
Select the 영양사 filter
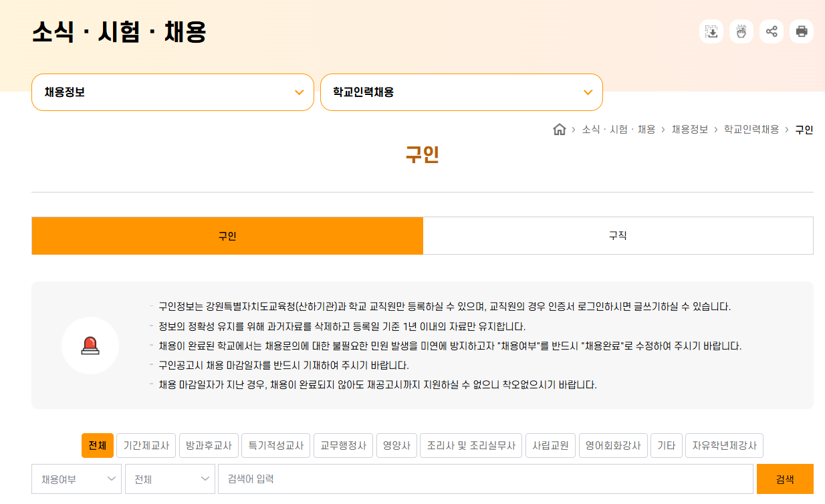coord(396,445)
